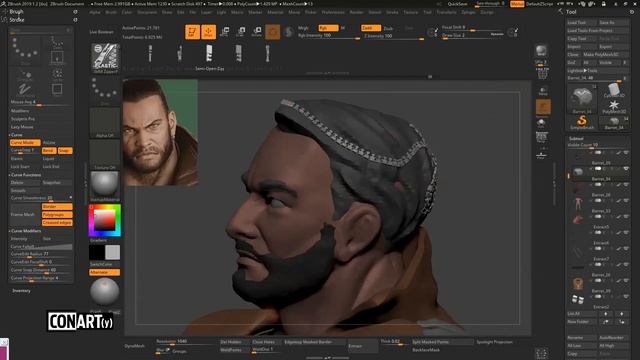Select the SimpleBrush tool icon
The height and width of the screenshot is (360, 640).
582,122
